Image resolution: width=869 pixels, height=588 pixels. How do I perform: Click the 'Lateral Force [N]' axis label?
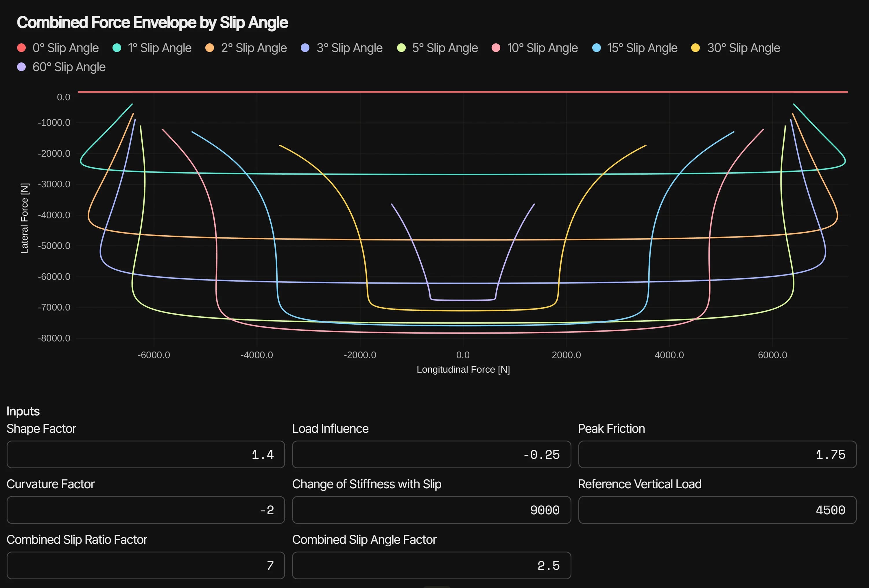coord(24,218)
